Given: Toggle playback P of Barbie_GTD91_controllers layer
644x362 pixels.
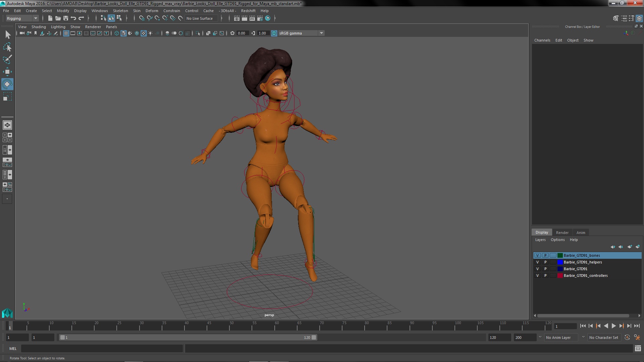Looking at the screenshot, I should point(545,276).
